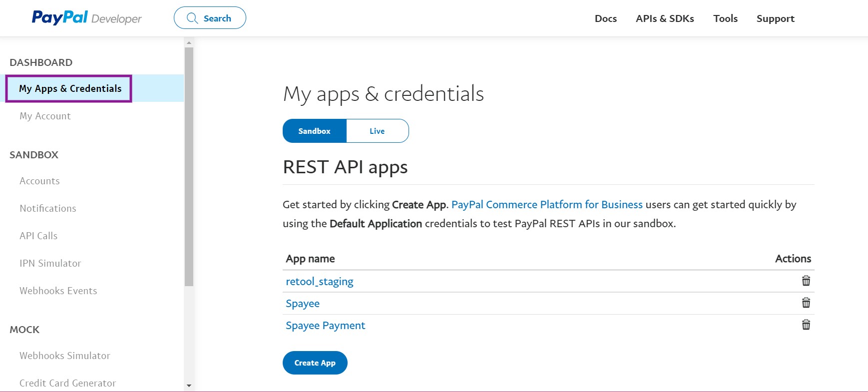
Task: Click the sidebar scrollbar thumb
Action: coord(189,166)
